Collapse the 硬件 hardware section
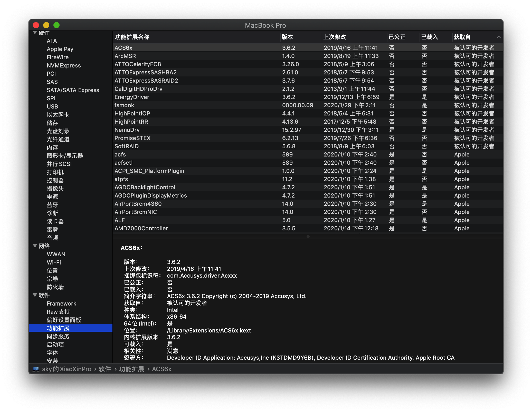The image size is (532, 412). (35, 33)
